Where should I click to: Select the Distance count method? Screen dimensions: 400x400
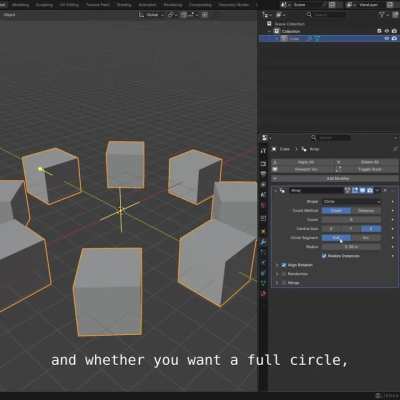point(366,211)
